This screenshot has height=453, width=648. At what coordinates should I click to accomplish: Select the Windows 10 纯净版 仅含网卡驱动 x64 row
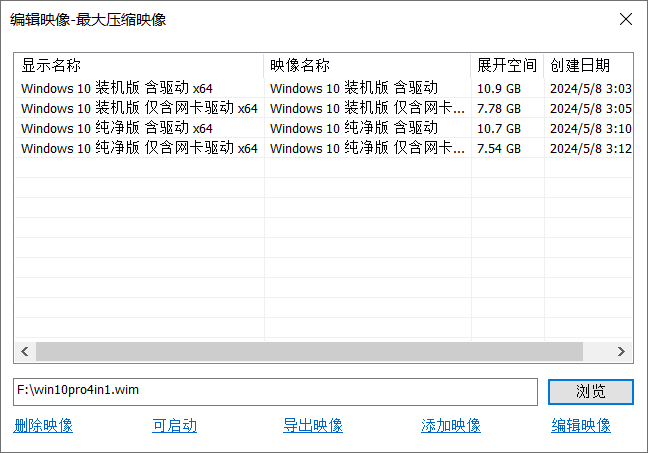pos(139,148)
